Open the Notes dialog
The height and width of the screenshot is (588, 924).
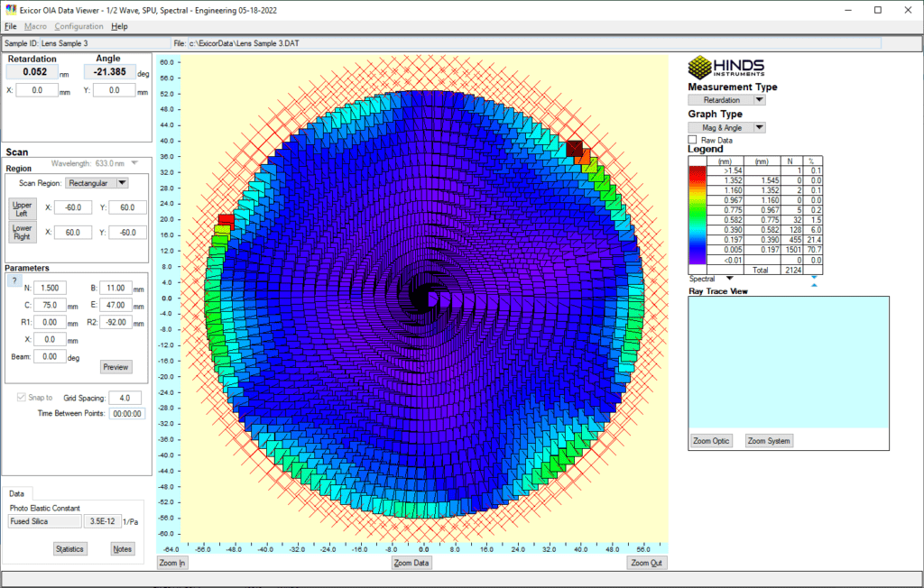click(122, 548)
